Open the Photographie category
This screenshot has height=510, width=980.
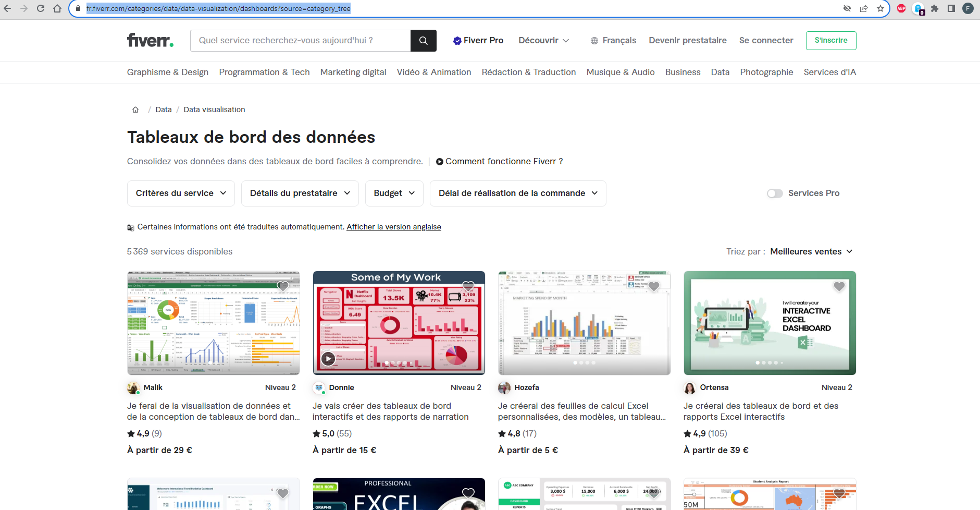pyautogui.click(x=766, y=72)
